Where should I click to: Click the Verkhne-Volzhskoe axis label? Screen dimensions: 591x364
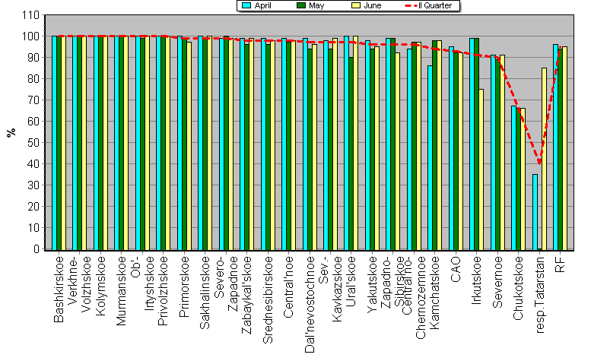(79, 284)
